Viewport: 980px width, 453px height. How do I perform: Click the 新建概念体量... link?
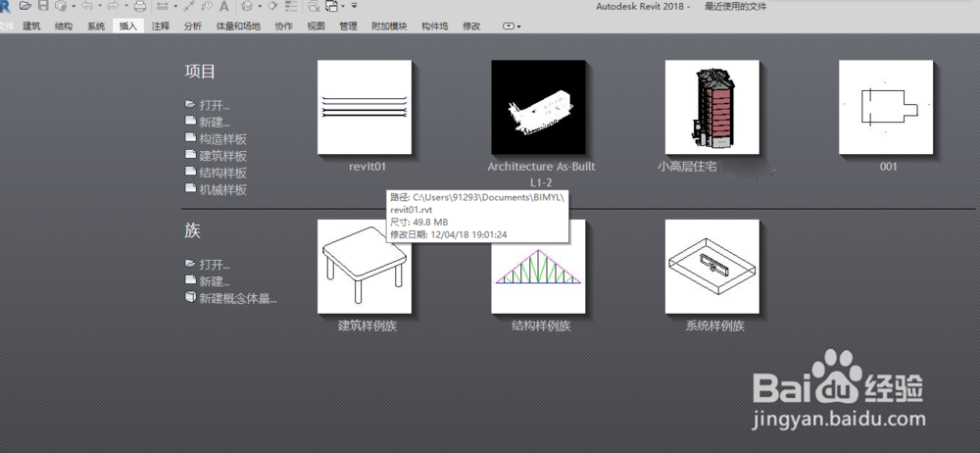click(x=238, y=298)
